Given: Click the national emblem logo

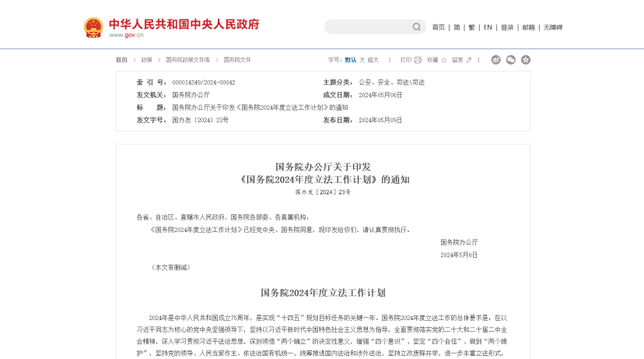Looking at the screenshot, I should tap(93, 27).
